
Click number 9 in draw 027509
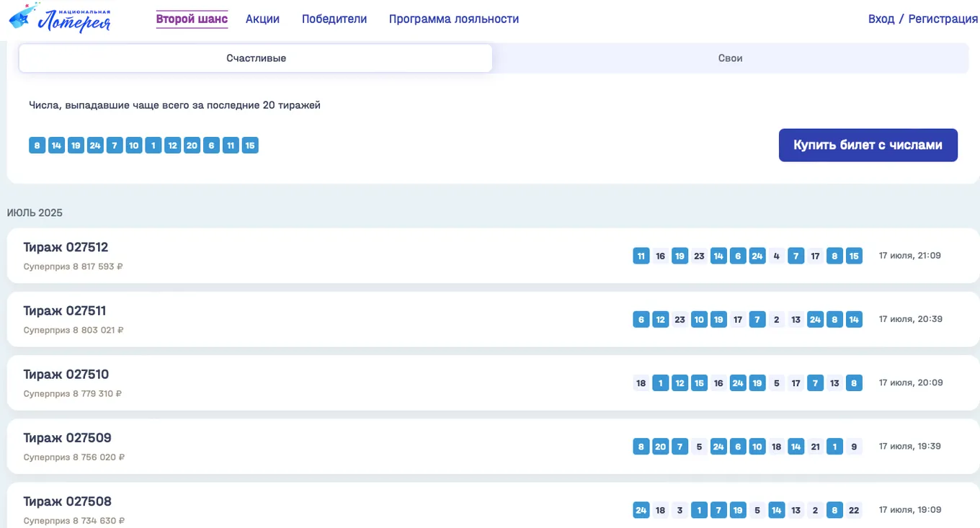854,447
